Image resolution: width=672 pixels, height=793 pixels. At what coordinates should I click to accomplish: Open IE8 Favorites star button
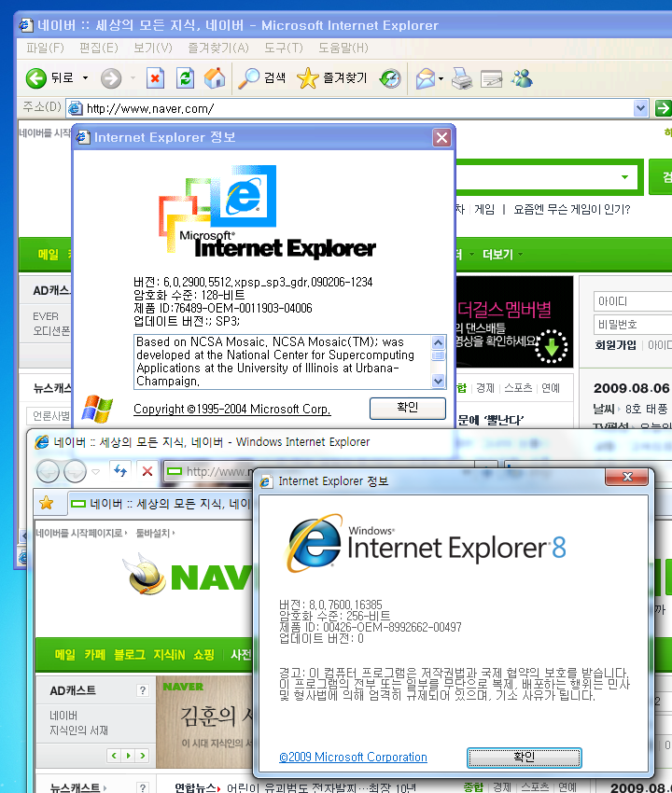pos(47,503)
